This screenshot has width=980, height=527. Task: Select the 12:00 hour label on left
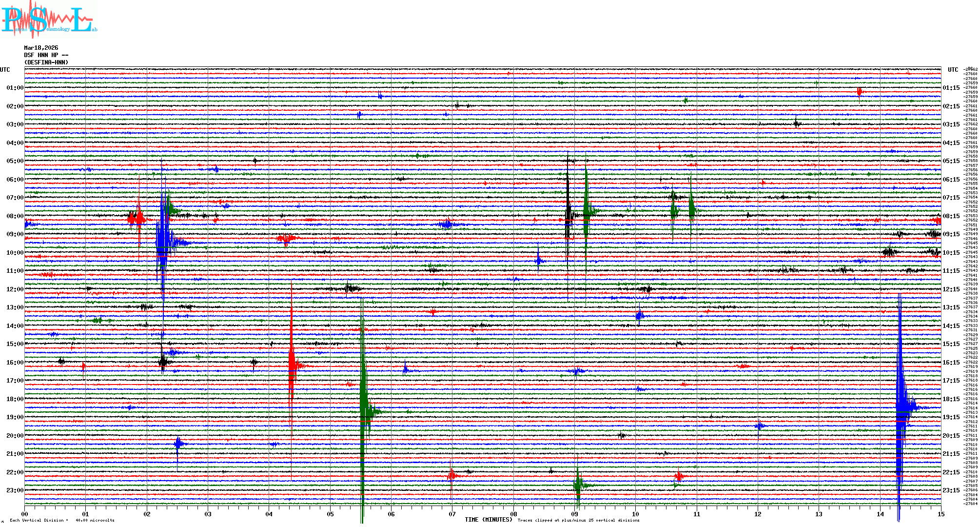pyautogui.click(x=15, y=289)
